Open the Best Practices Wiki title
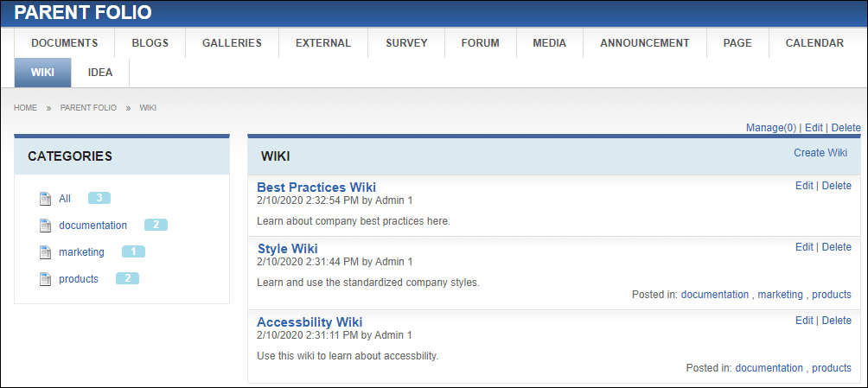This screenshot has width=868, height=388. [x=316, y=187]
